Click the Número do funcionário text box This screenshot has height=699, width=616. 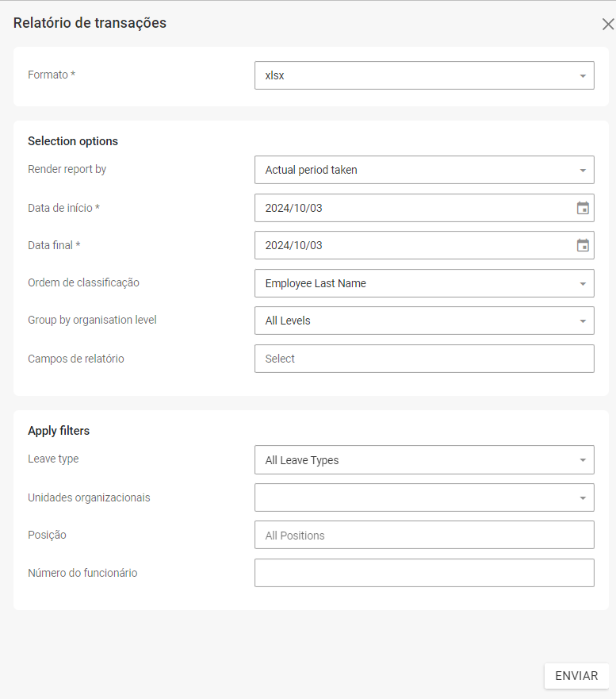pyautogui.click(x=423, y=573)
